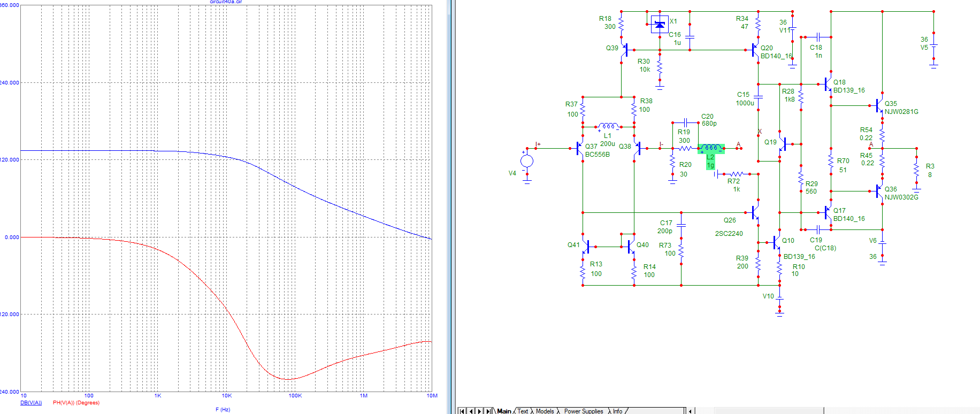Step to the next schematic page tab
This screenshot has height=414, width=980.
(x=480, y=411)
